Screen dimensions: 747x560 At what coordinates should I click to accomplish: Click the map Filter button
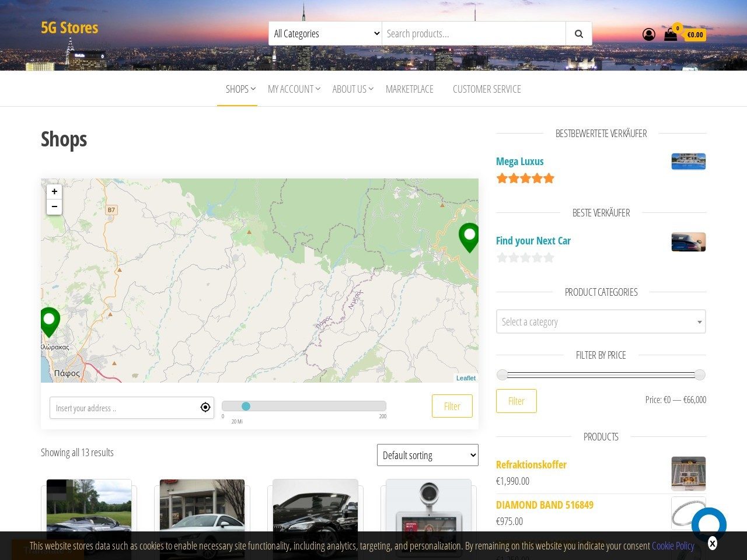(452, 406)
